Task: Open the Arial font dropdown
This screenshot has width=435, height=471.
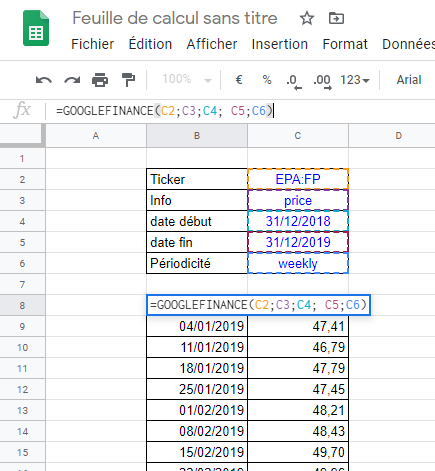Action: point(409,80)
